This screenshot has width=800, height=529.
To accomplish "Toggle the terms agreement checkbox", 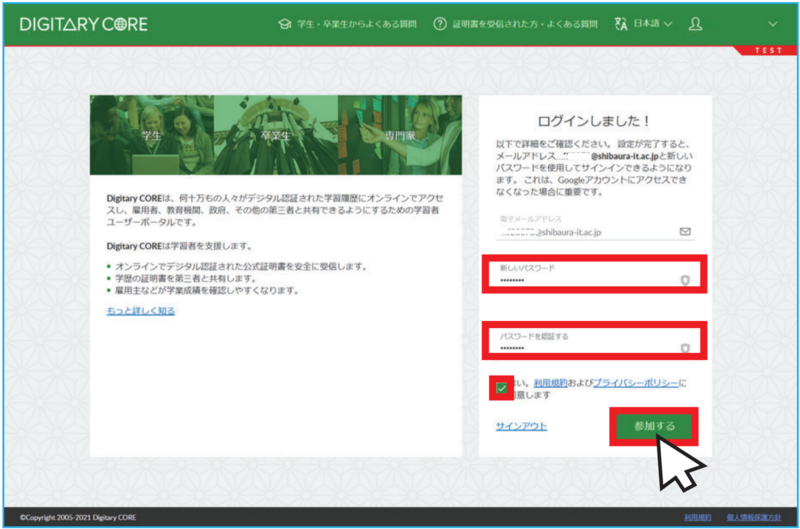I will (502, 387).
